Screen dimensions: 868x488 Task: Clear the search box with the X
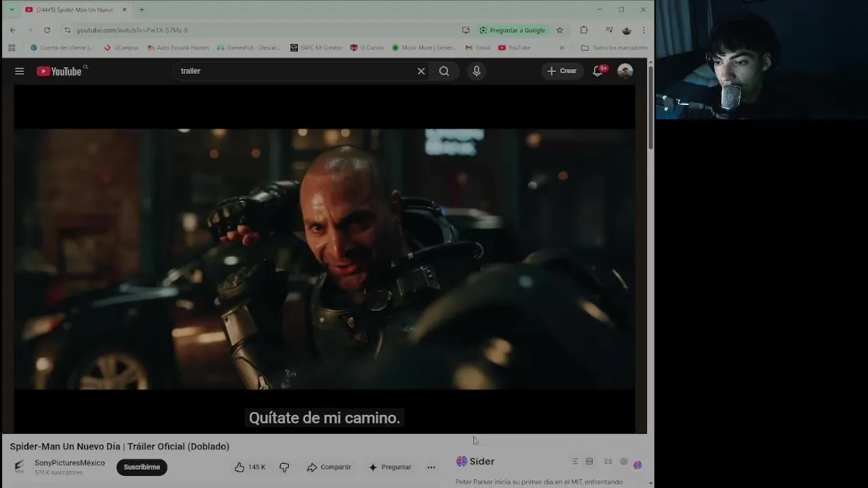tap(421, 71)
